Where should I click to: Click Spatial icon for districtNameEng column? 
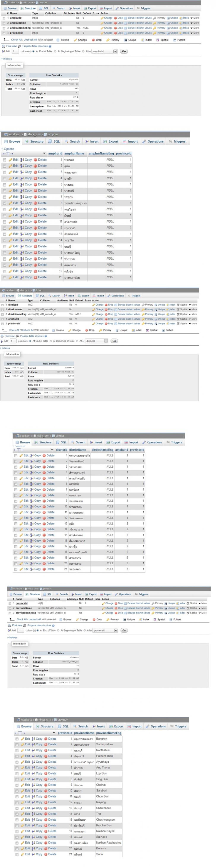[x=178, y=314]
